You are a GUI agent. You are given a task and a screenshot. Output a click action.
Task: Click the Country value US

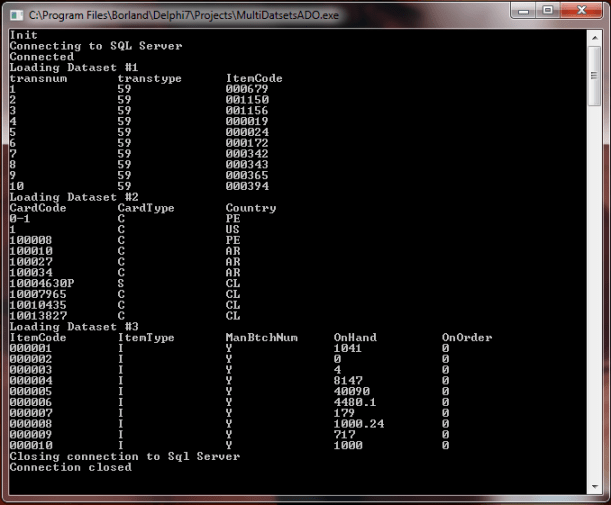233,230
